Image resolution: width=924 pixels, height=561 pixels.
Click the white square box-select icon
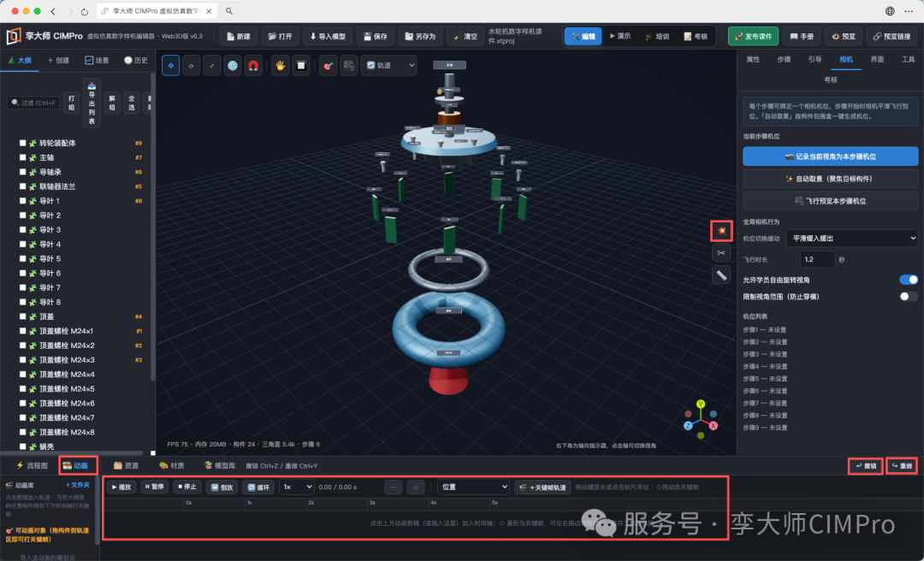(301, 65)
